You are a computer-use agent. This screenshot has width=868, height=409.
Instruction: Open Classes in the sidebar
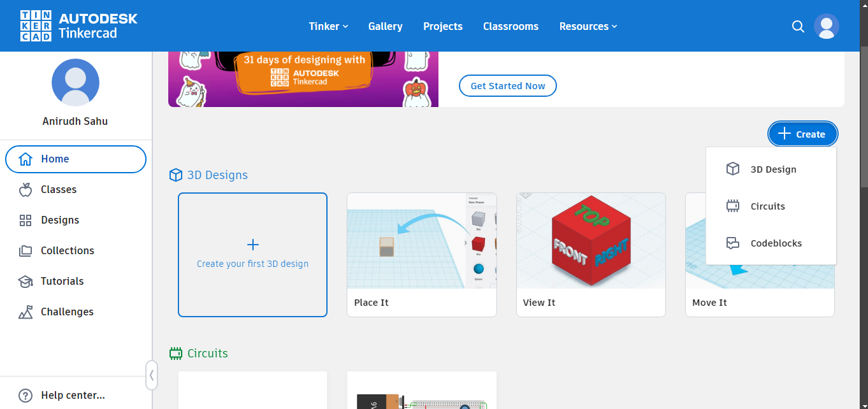[x=59, y=190]
